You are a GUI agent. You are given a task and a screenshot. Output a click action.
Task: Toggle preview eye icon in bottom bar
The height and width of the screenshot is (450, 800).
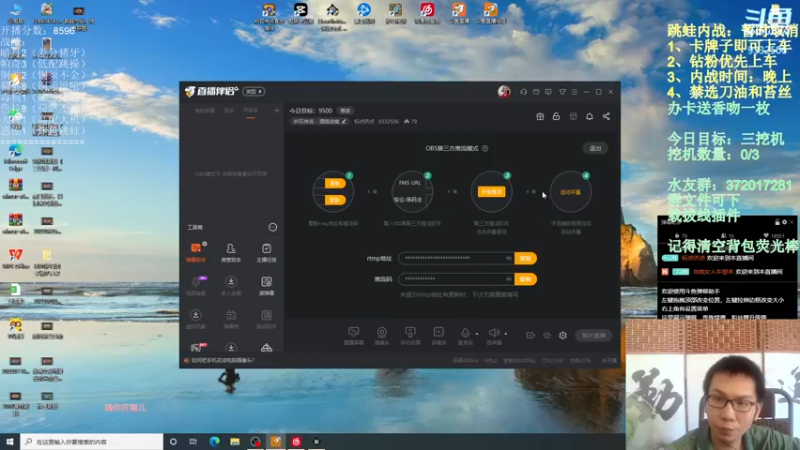click(547, 336)
